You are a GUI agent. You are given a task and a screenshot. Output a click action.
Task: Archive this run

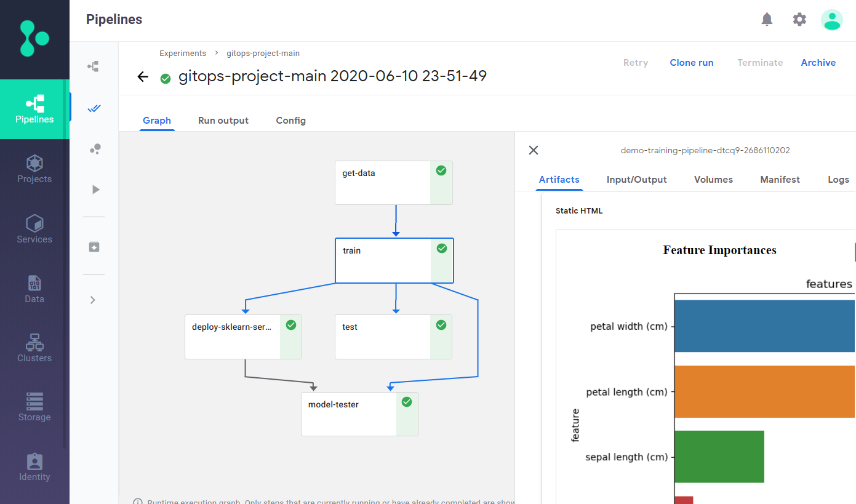point(818,63)
